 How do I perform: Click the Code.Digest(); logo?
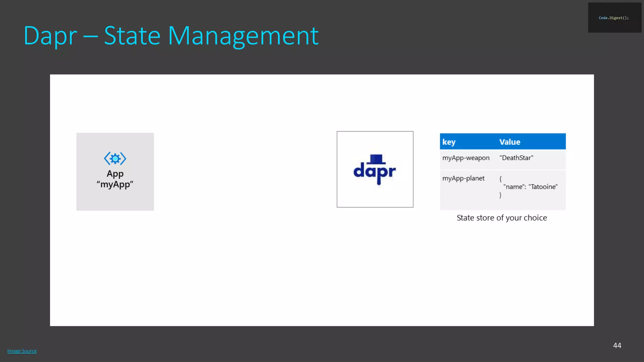click(615, 18)
